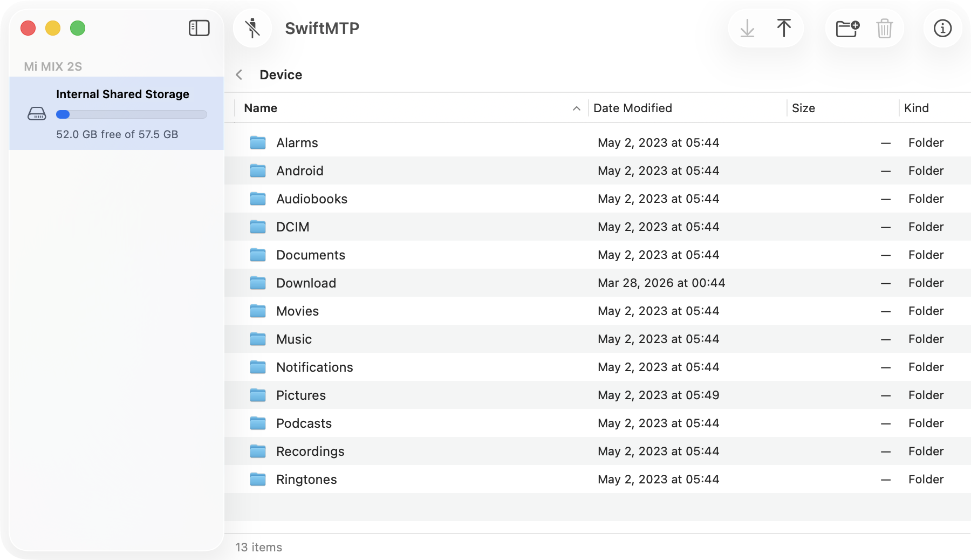Screen dimensions: 971x560
Task: Click the upload files icon in the toolbar
Action: 784,28
